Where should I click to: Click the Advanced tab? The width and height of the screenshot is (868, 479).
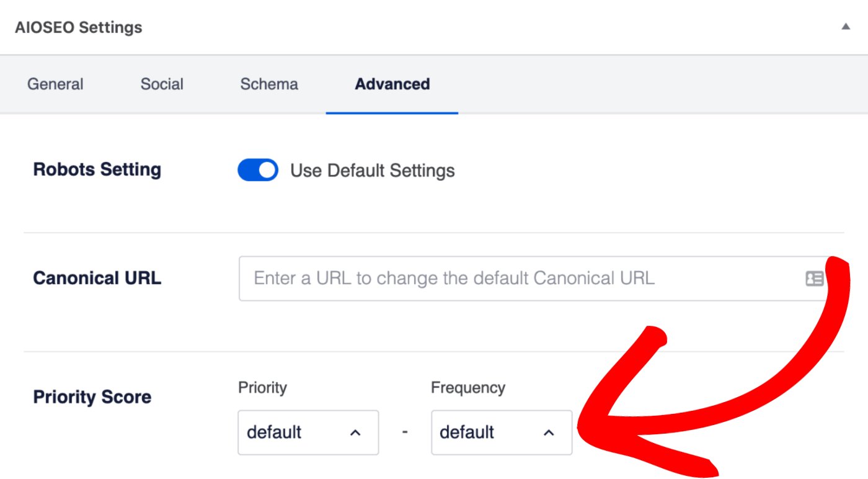[x=392, y=84]
